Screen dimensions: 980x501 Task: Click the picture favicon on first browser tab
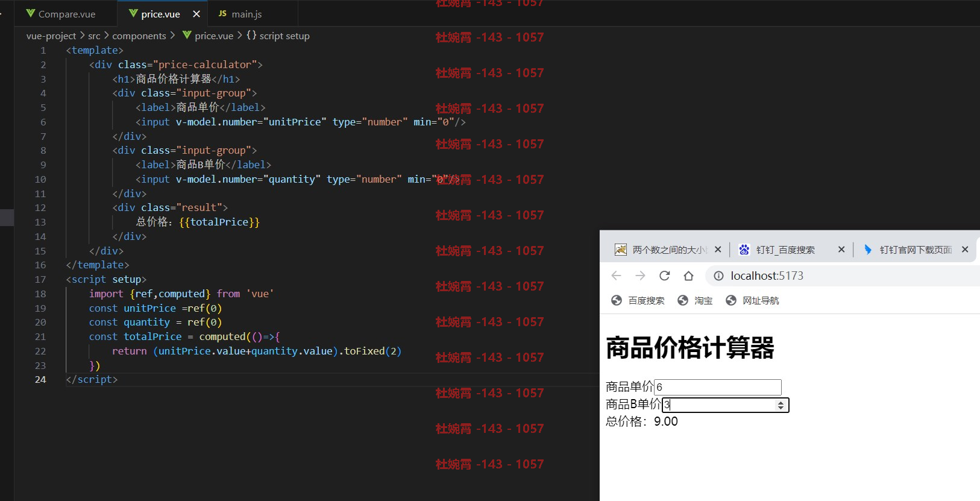pos(621,250)
